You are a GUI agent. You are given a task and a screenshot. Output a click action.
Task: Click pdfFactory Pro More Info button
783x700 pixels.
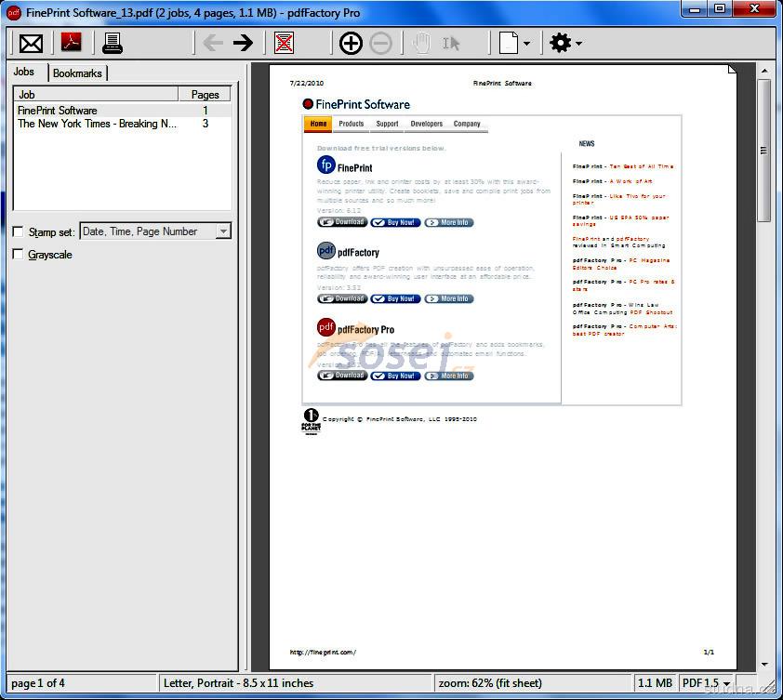point(449,376)
